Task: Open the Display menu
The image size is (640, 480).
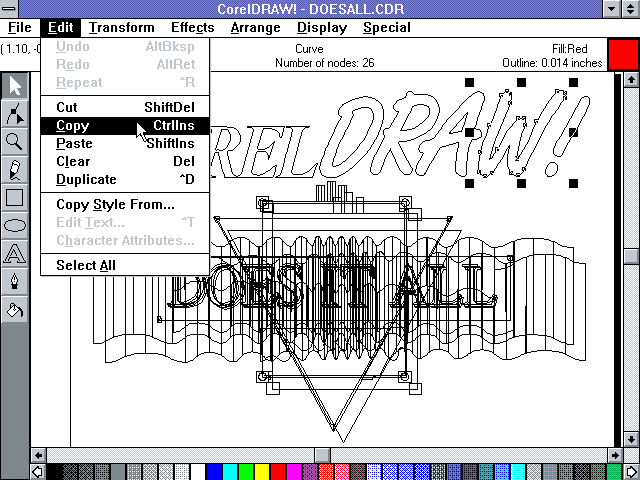Action: 322,28
